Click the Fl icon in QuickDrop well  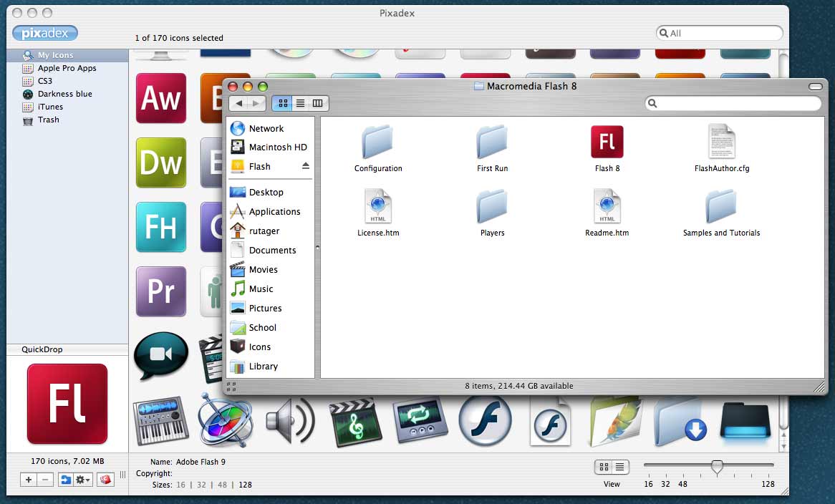[67, 404]
